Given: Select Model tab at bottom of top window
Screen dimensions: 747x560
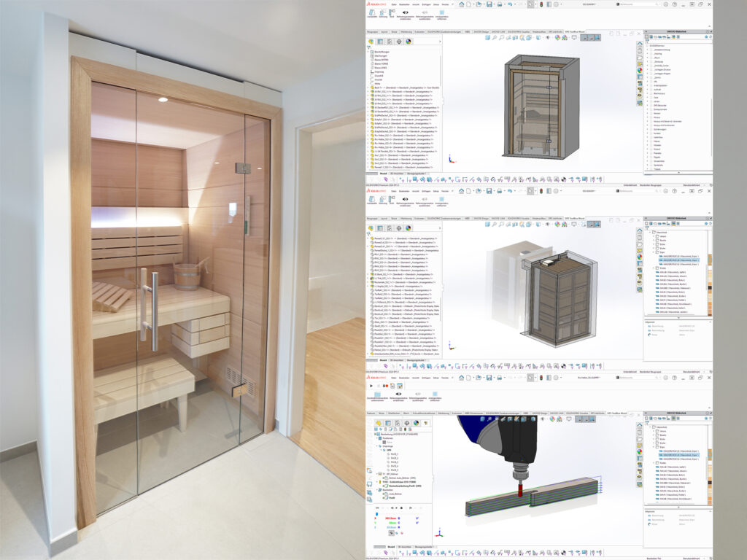Looking at the screenshot, I should pos(383,174).
